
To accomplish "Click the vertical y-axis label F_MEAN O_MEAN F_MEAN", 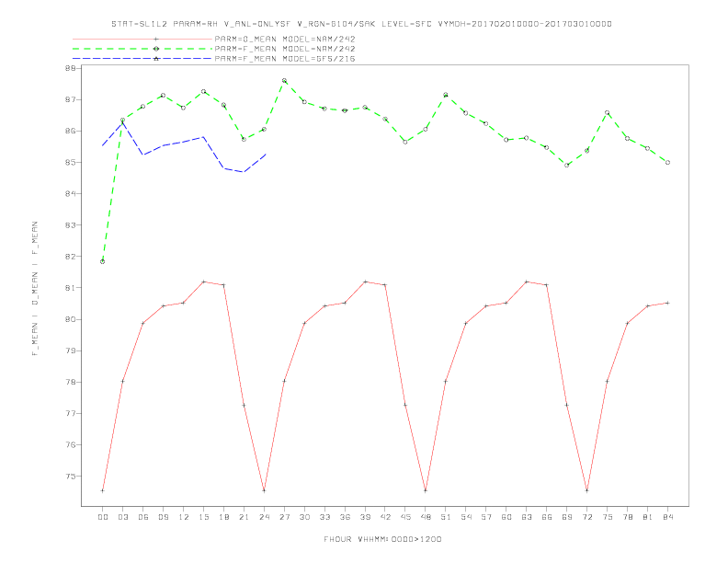I will click(x=35, y=289).
